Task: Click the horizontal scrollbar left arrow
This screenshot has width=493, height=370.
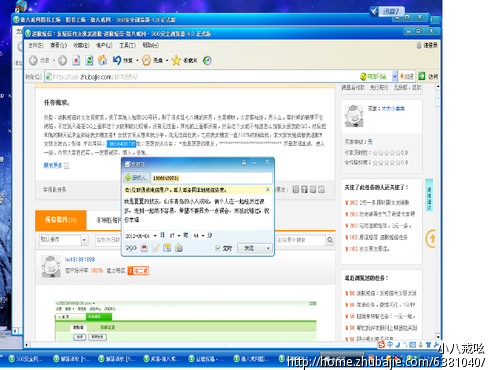Action: click(27, 345)
